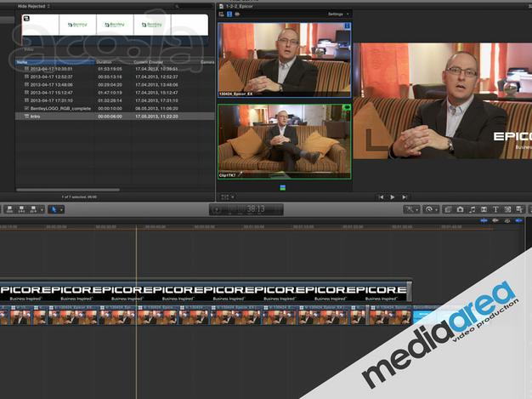Show the Transitions browser
The height and width of the screenshot is (399, 532).
pos(484,209)
